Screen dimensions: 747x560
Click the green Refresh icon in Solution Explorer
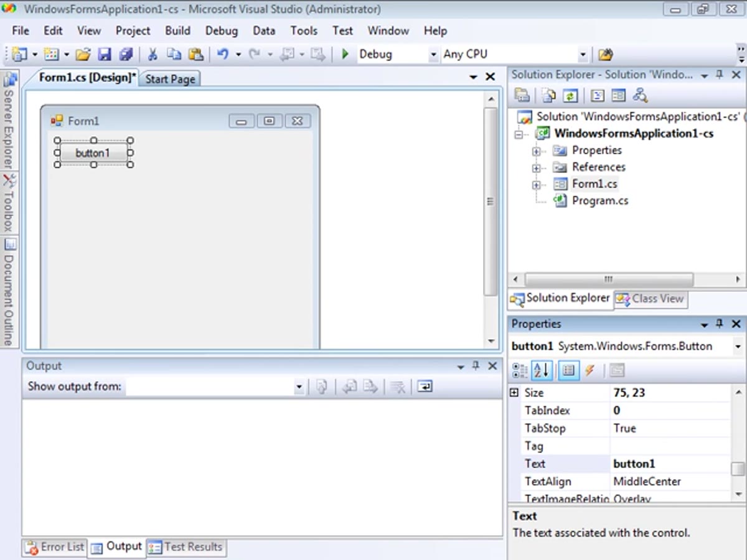pos(570,95)
